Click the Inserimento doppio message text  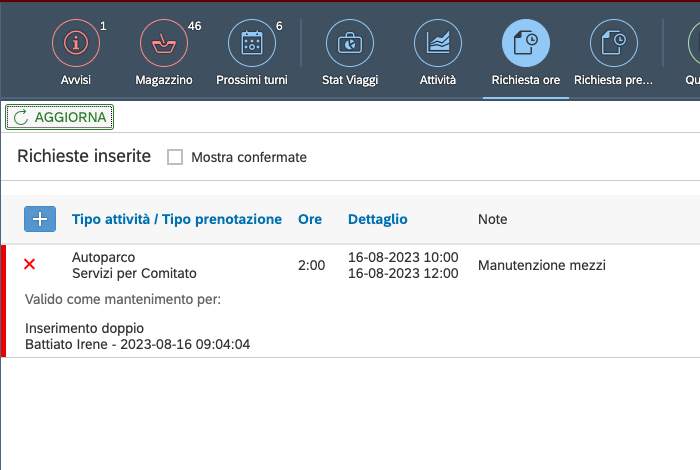[84, 328]
